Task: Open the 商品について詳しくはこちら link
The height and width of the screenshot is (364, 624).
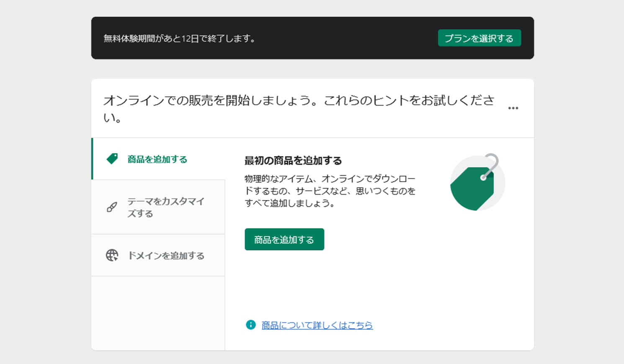Action: (x=317, y=325)
